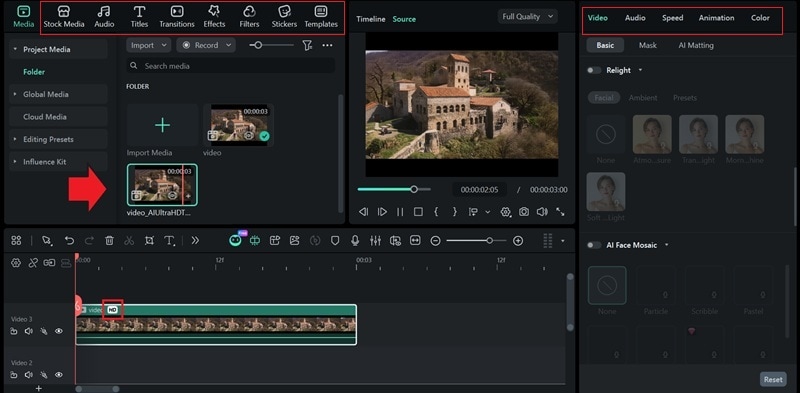Screen dimensions: 800x393
Task: Click the timeline zoom slider
Action: pos(477,240)
